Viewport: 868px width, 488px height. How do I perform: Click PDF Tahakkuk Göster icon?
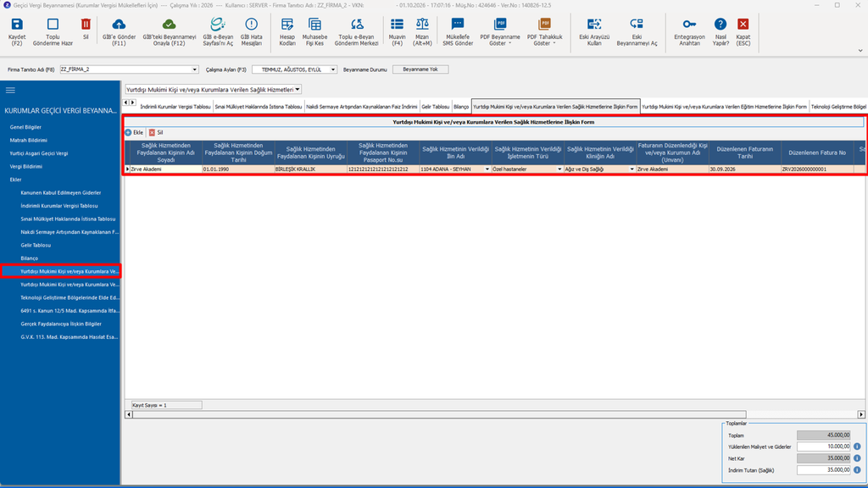coord(545,25)
